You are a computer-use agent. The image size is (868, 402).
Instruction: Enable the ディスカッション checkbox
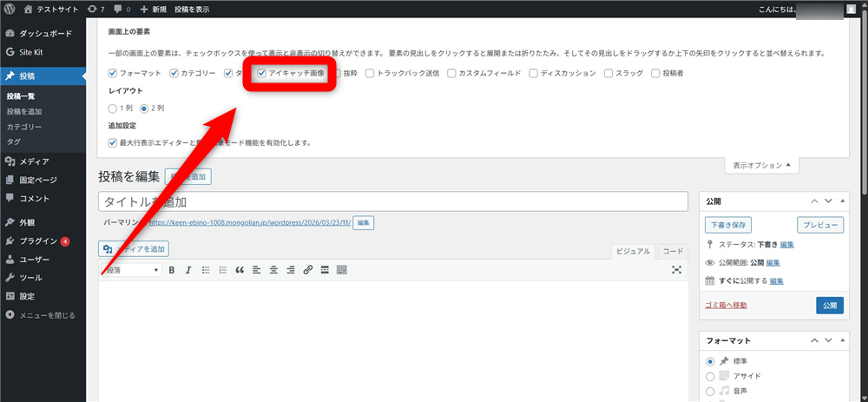click(534, 73)
